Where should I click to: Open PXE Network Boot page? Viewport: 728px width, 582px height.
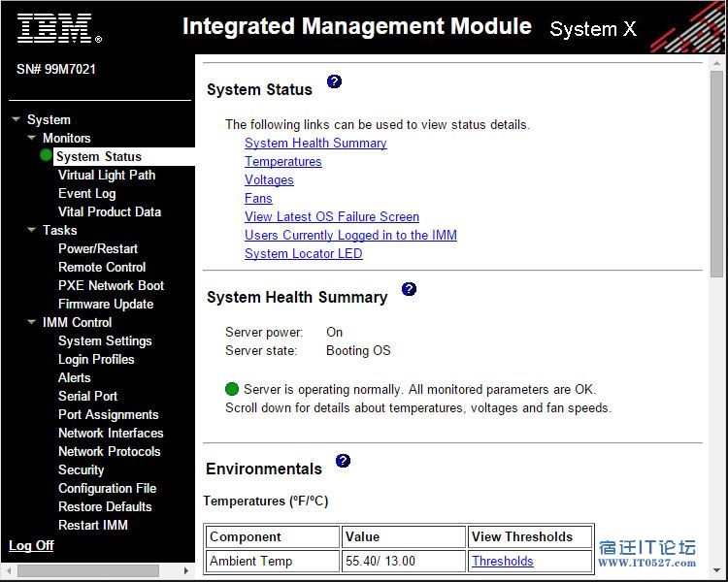click(x=111, y=285)
